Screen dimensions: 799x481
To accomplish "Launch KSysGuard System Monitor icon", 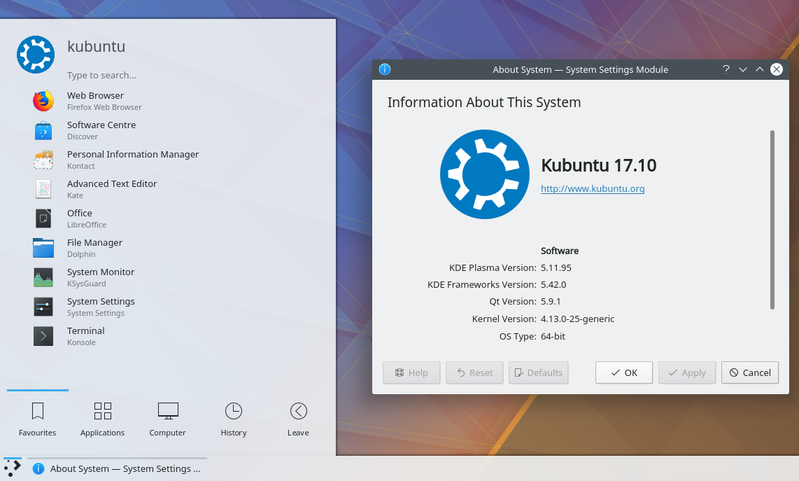I will [x=43, y=277].
